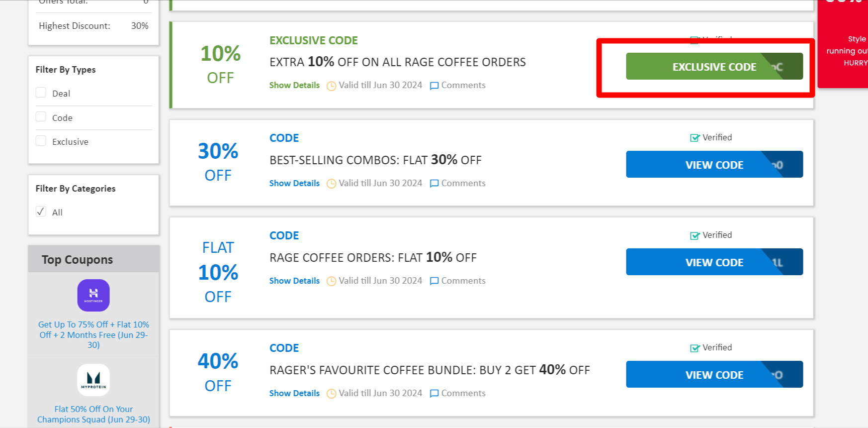Click the Myprotein logo icon
The height and width of the screenshot is (428, 868).
[x=93, y=380]
